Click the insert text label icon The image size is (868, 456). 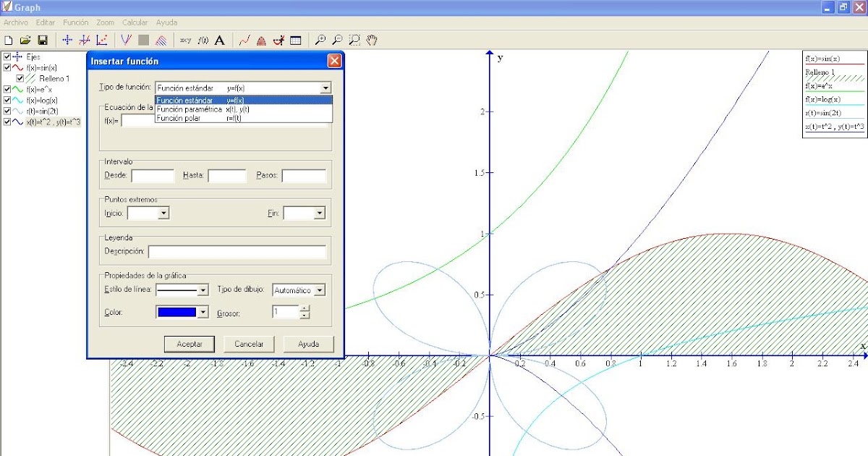219,40
